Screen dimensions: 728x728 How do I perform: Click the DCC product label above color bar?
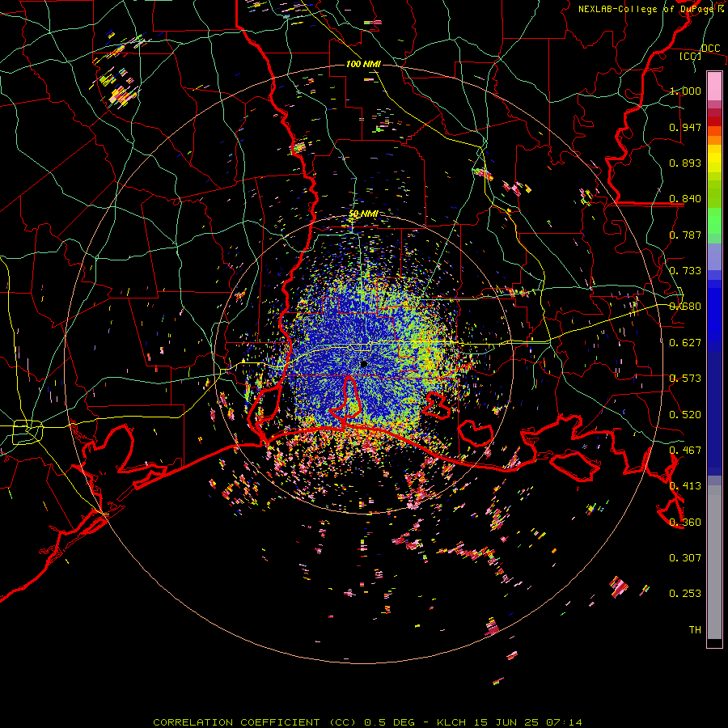(710, 49)
